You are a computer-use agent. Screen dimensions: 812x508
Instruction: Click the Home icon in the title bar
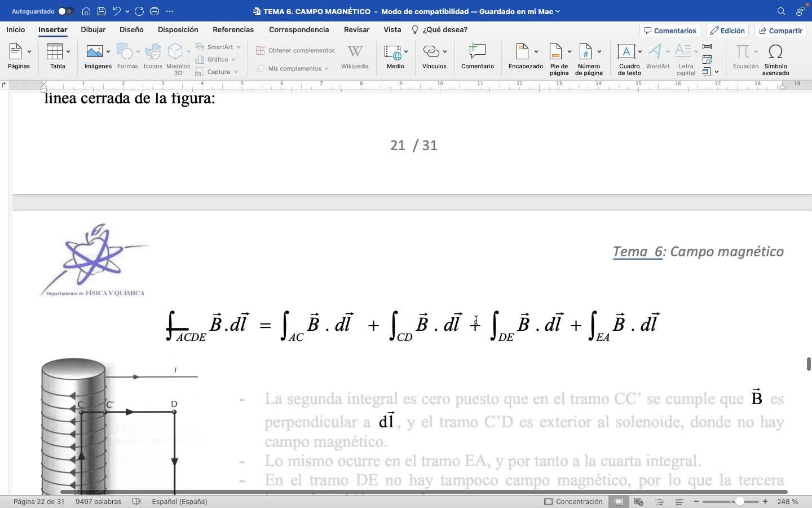pyautogui.click(x=86, y=11)
